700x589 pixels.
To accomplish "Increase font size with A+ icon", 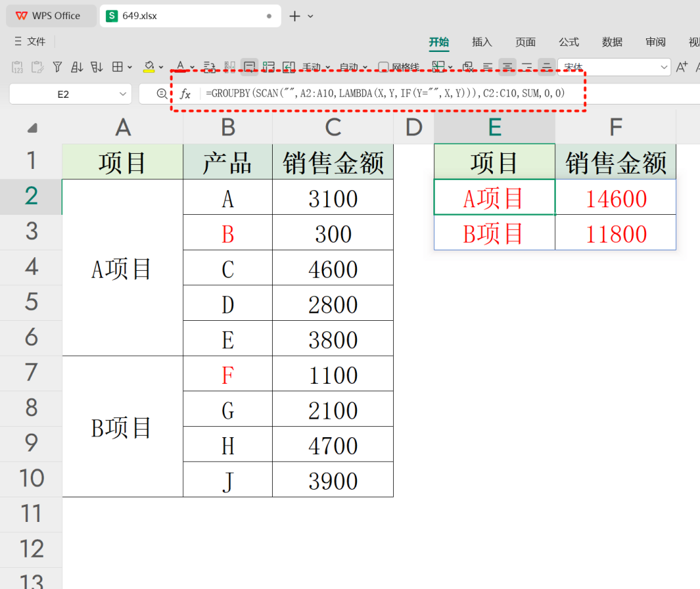I will (682, 67).
